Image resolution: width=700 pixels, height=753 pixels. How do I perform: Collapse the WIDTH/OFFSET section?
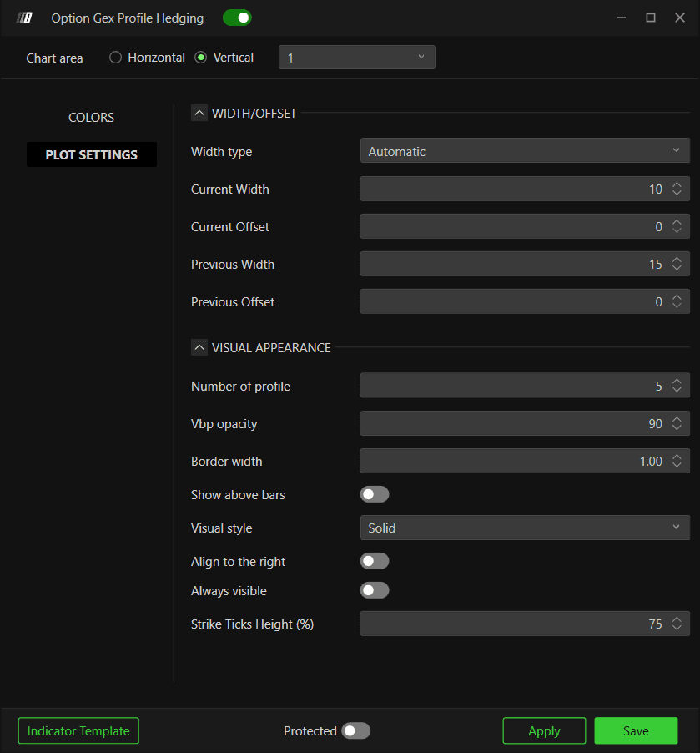click(x=199, y=113)
